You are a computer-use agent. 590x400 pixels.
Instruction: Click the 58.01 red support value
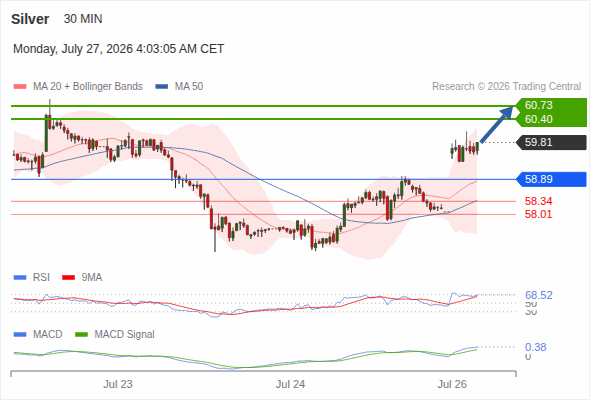(538, 214)
